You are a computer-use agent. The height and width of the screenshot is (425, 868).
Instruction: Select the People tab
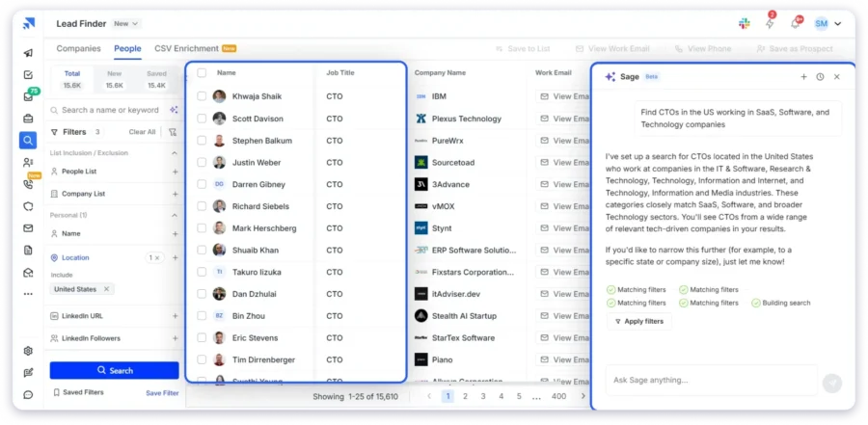[x=127, y=49]
